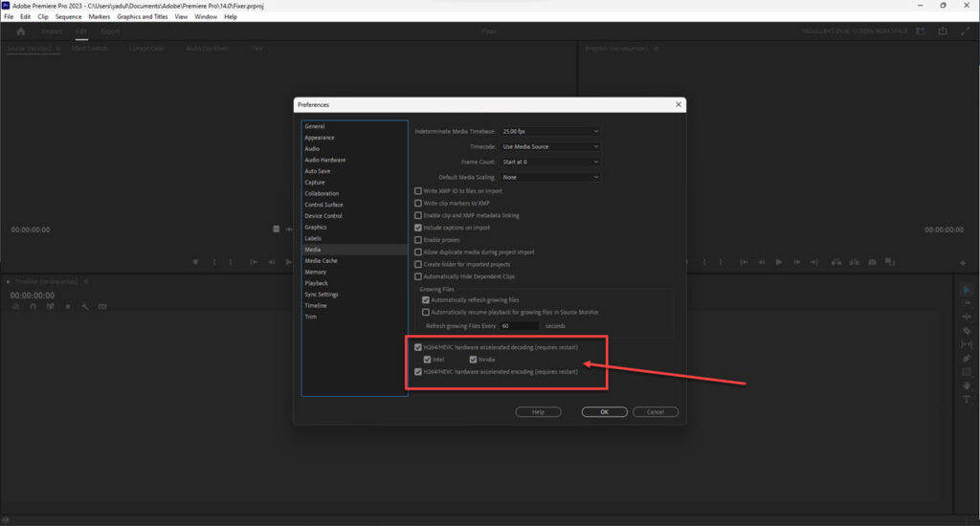This screenshot has width=980, height=526.
Task: Toggle H264/HEVC hardware accelerated encoding checkbox
Action: pyautogui.click(x=418, y=372)
